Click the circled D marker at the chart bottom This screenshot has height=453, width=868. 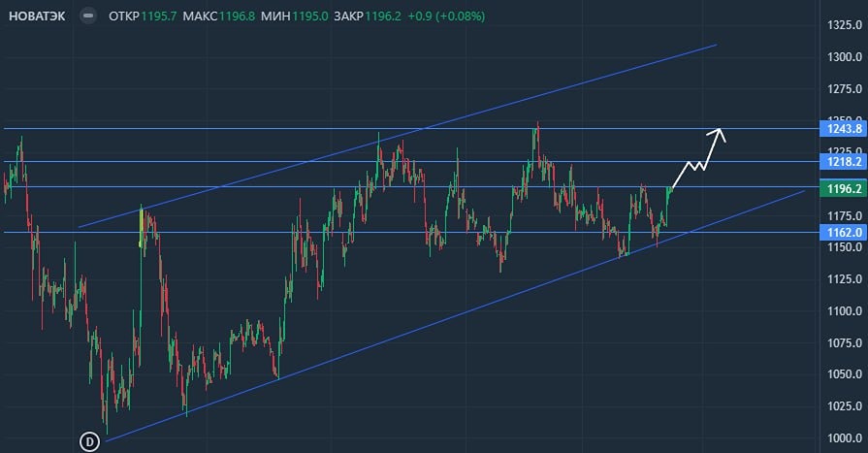point(89,442)
